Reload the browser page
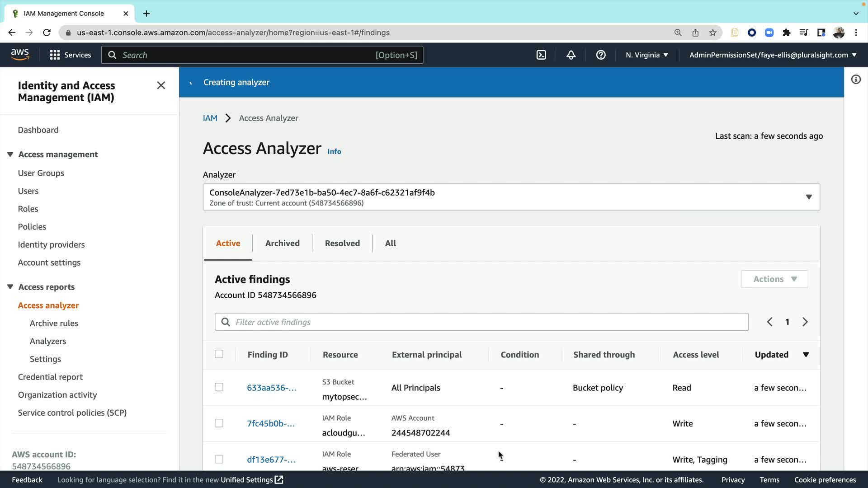Screen dimensions: 868x488 (47, 33)
